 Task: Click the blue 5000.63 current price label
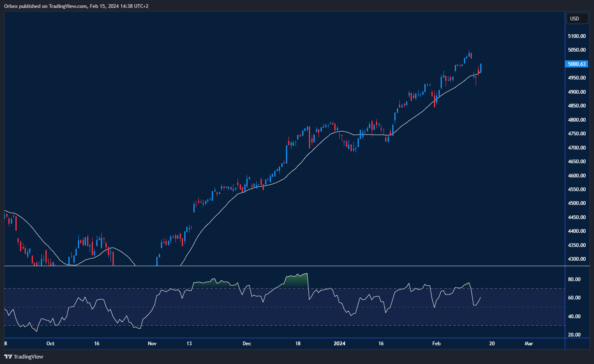pyautogui.click(x=576, y=64)
